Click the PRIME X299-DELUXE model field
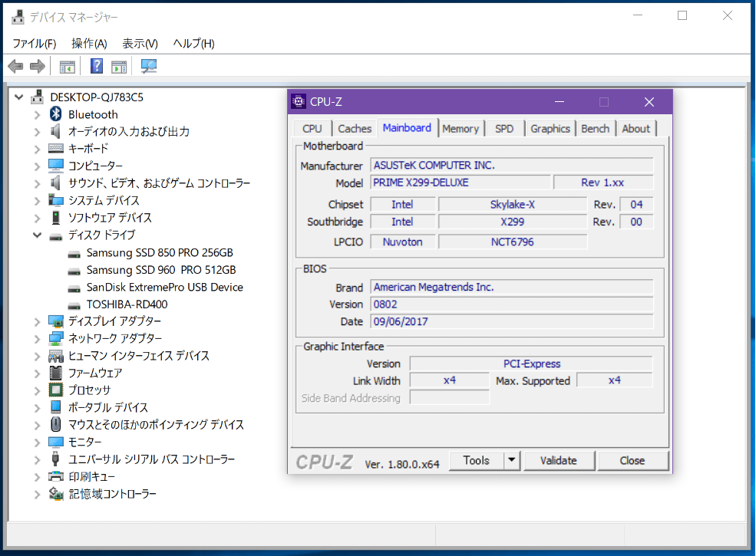This screenshot has width=756, height=556. click(461, 183)
